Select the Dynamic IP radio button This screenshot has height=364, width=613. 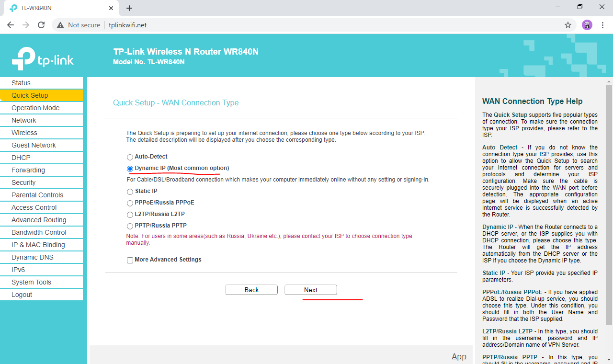click(130, 169)
